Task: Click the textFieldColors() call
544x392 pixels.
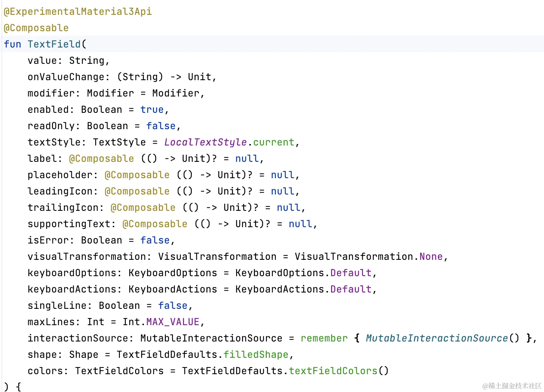Action: click(x=339, y=371)
